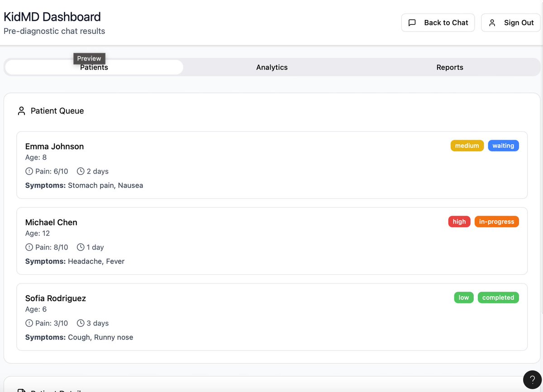Click the completed status badge
The width and height of the screenshot is (543, 392).
click(498, 298)
